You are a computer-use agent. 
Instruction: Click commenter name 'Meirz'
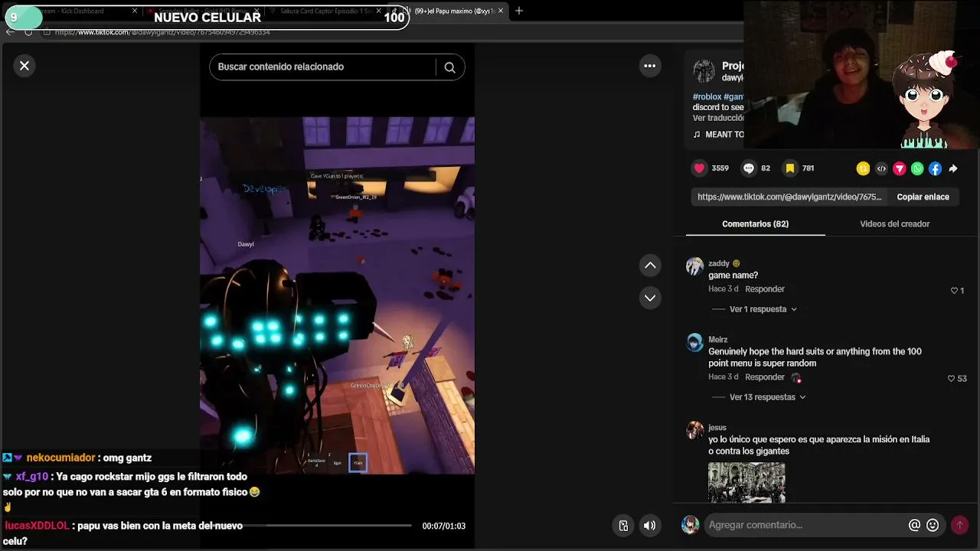point(717,340)
